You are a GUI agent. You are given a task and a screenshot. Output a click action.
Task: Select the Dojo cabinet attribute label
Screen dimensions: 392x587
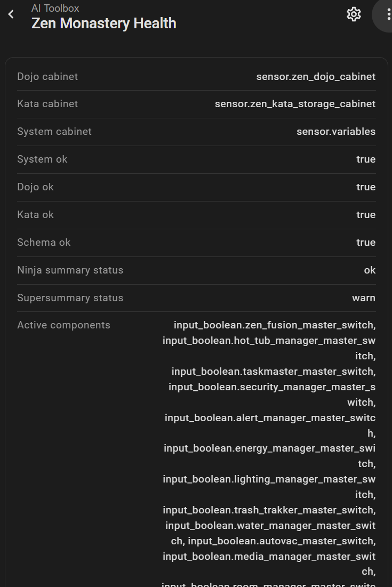coord(47,76)
